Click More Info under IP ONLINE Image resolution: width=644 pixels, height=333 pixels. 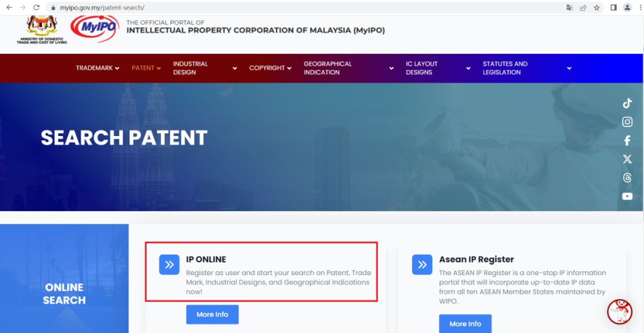coord(212,314)
